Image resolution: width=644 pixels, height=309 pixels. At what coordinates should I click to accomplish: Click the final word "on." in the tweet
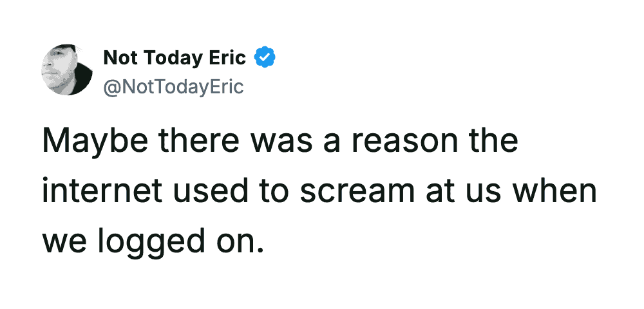pyautogui.click(x=240, y=241)
